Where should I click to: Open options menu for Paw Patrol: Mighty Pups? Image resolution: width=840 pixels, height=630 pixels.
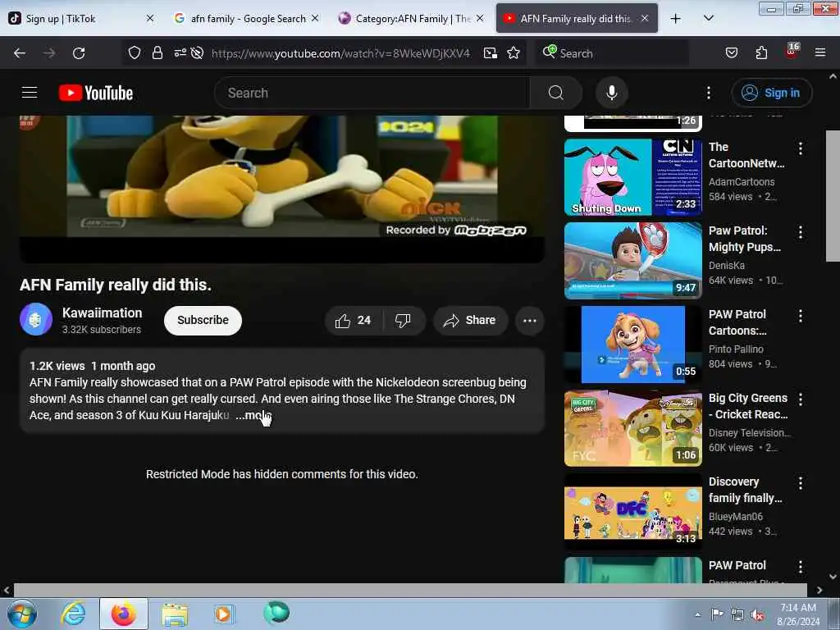(x=801, y=232)
